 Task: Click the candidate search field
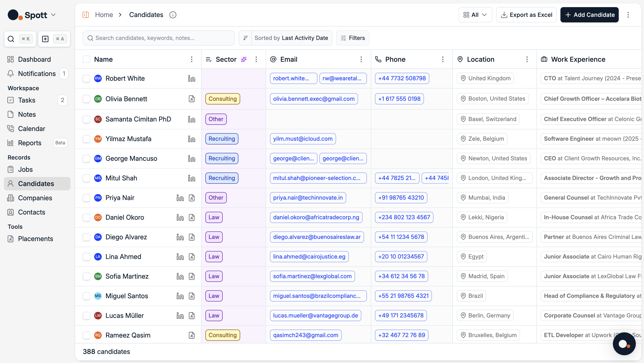click(x=159, y=38)
